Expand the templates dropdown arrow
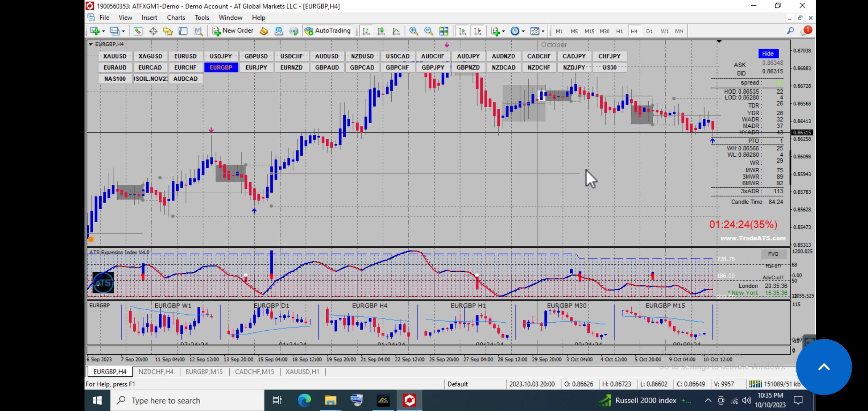This screenshot has width=868, height=411. tap(543, 32)
